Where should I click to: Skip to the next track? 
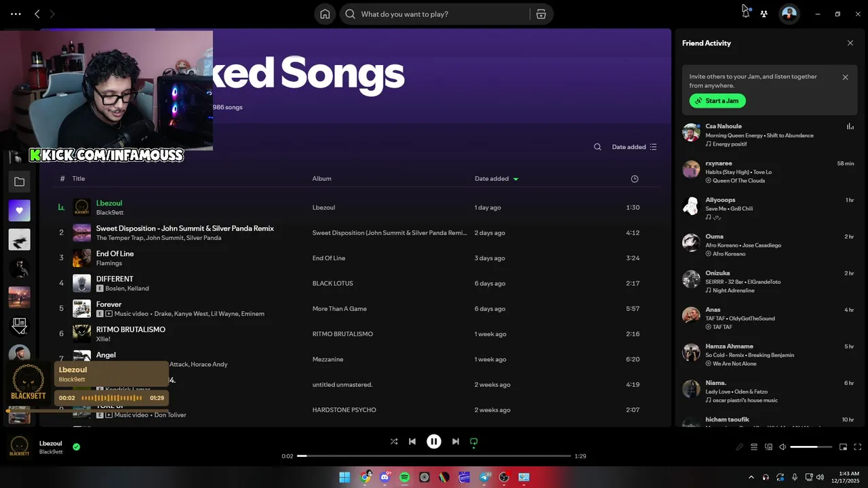456,441
